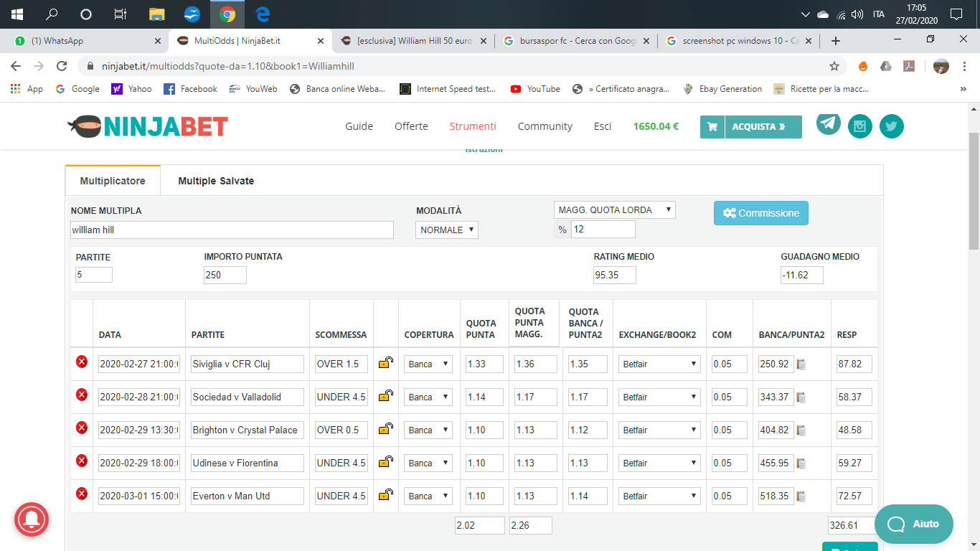Open the Windows Start menu
980x551 pixels.
(x=17, y=14)
